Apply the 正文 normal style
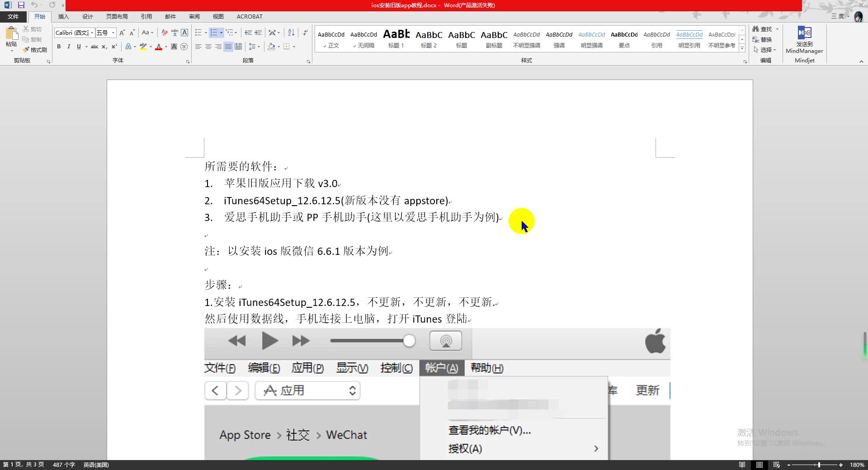 click(331, 39)
